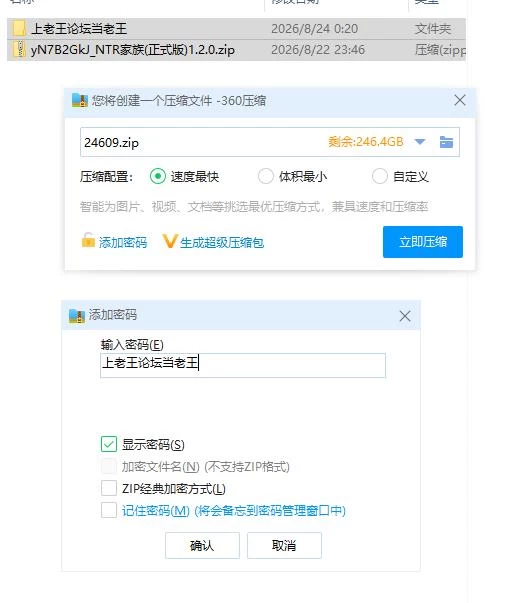This screenshot has width=525, height=603.
Task: Click the V icon before 生成超级压缩包
Action: tap(169, 242)
